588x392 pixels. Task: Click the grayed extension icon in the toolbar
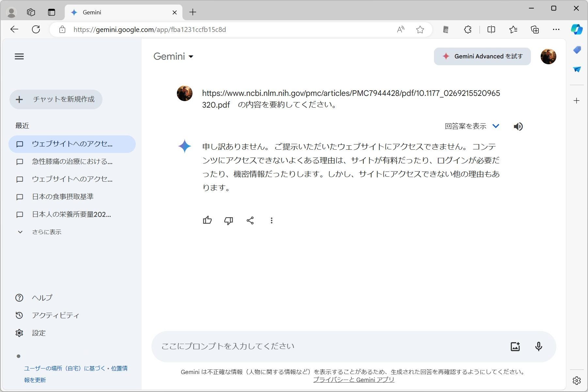[x=446, y=30]
